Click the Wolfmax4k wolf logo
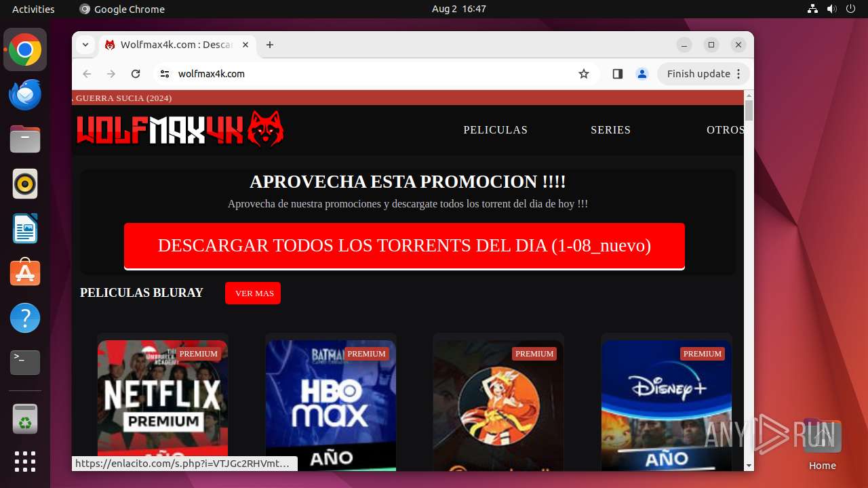The height and width of the screenshot is (488, 868). 180,129
